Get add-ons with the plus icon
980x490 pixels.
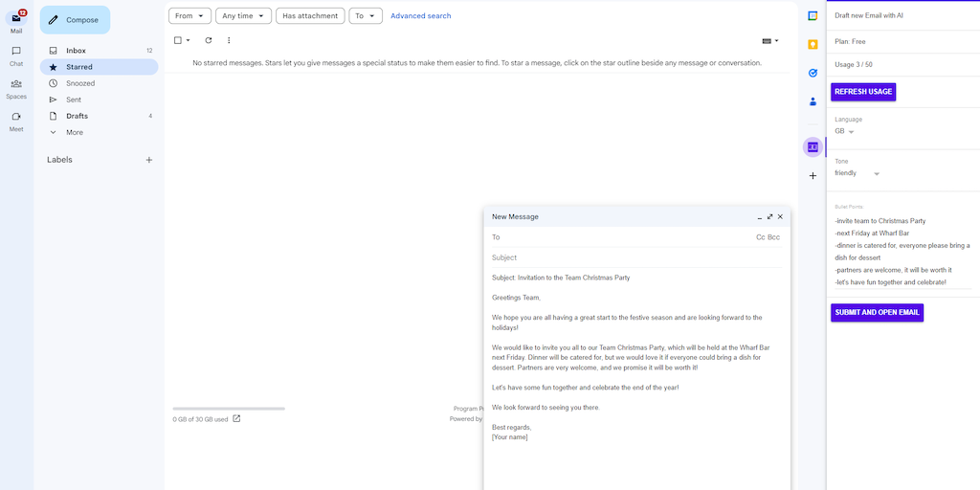(813, 176)
